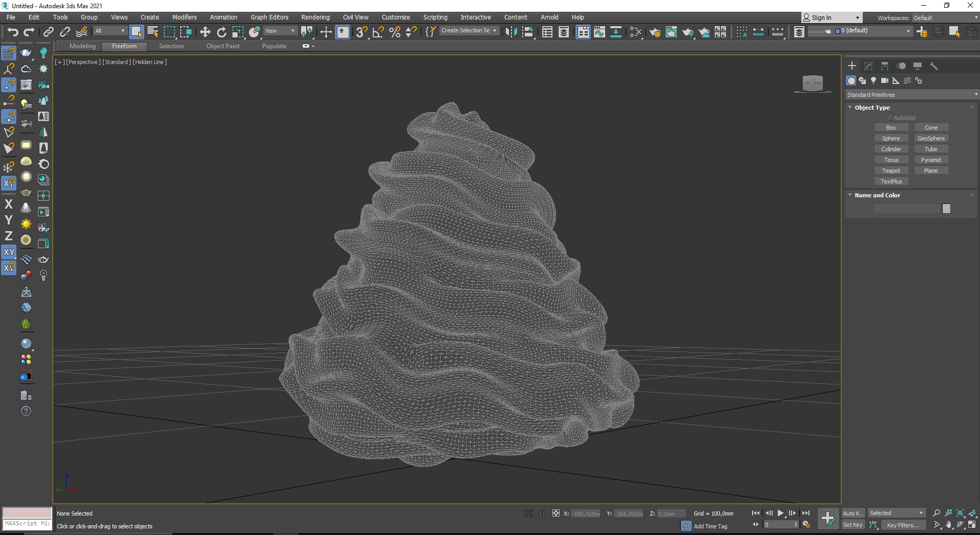Open the Scene Explorer toggle icon

pyautogui.click(x=547, y=32)
